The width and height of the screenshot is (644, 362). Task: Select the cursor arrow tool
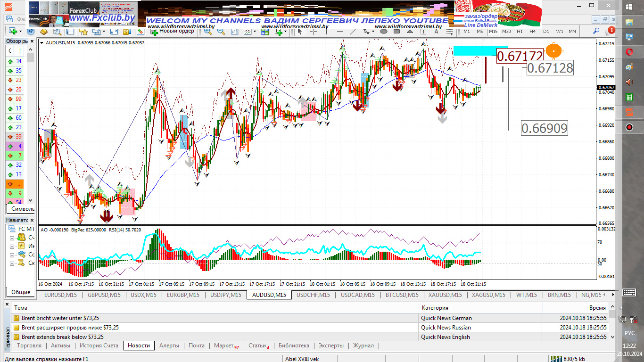pyautogui.click(x=299, y=32)
